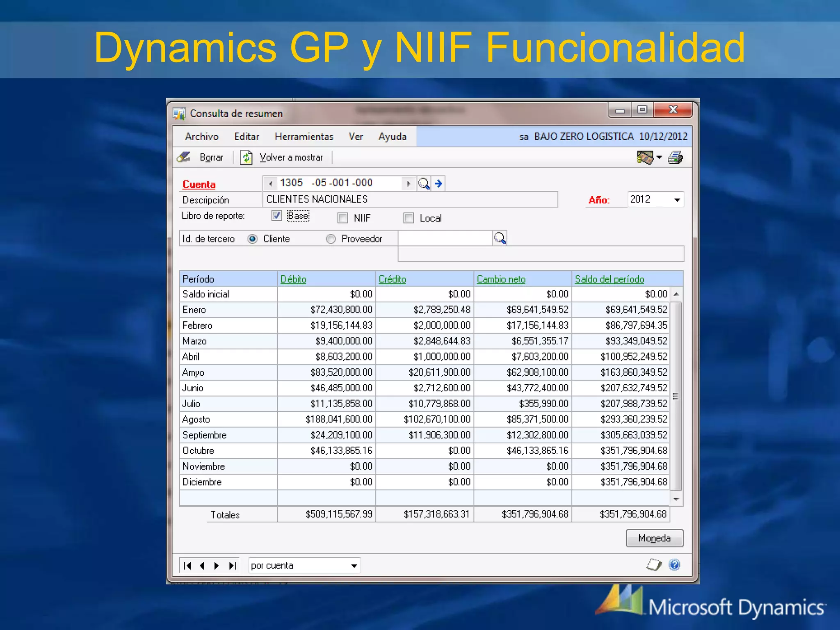The height and width of the screenshot is (630, 840).
Task: Expand the arrow beside the money icon
Action: 659,157
